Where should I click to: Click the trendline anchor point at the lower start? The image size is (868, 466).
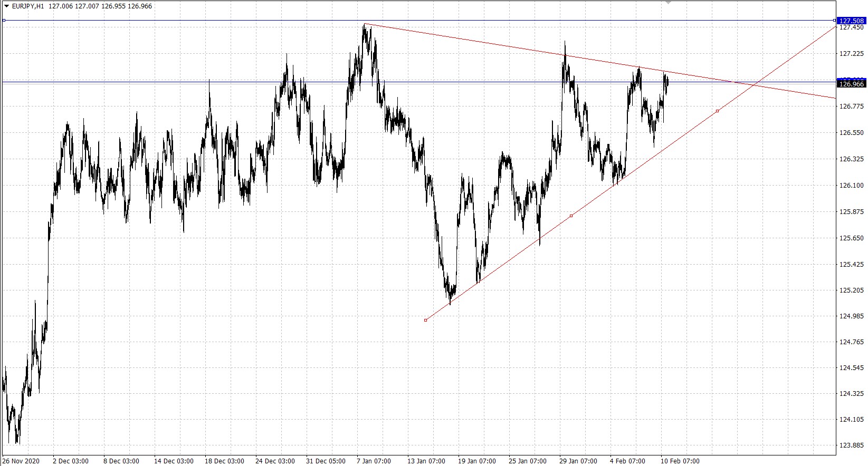tap(426, 320)
